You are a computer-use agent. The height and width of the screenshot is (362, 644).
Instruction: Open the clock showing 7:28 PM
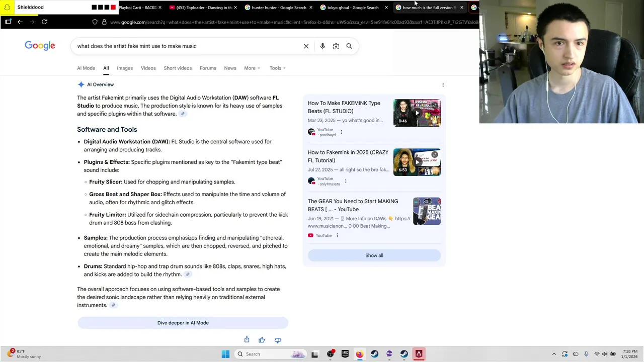tap(630, 354)
